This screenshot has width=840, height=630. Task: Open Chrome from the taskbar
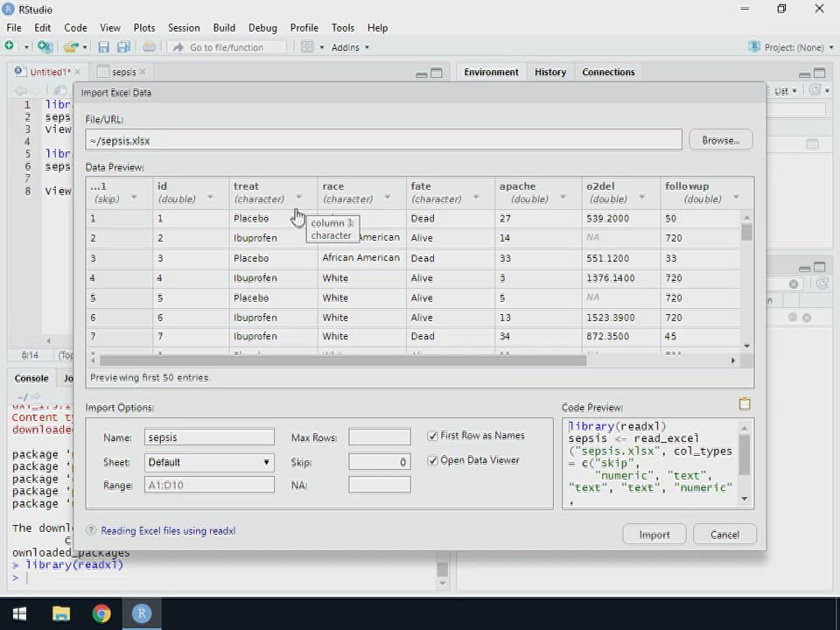pos(101,613)
